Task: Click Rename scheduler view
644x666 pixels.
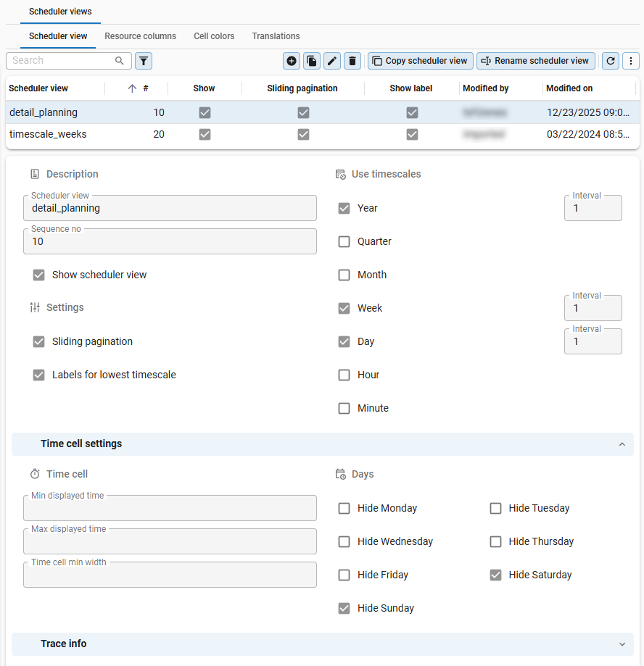Action: (535, 61)
